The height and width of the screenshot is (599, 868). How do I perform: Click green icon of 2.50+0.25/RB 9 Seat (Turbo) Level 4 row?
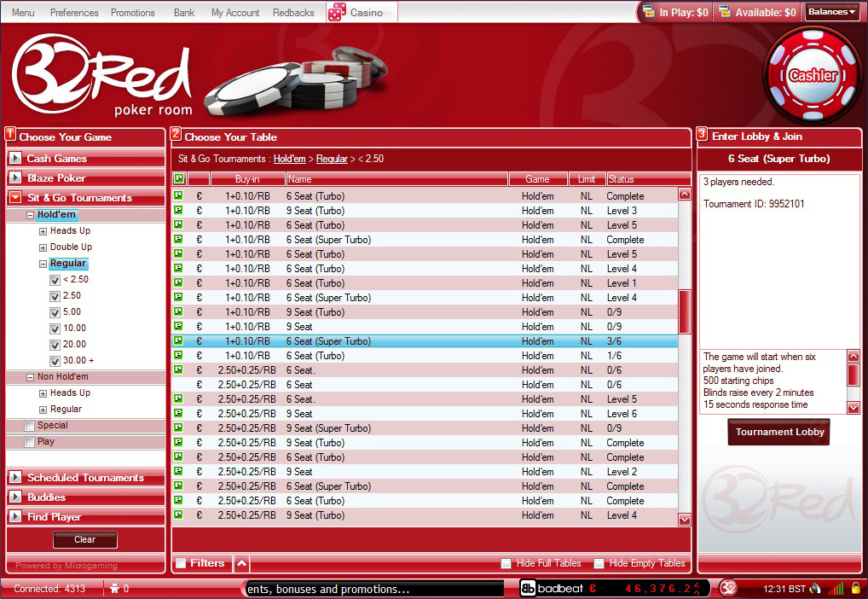point(178,515)
